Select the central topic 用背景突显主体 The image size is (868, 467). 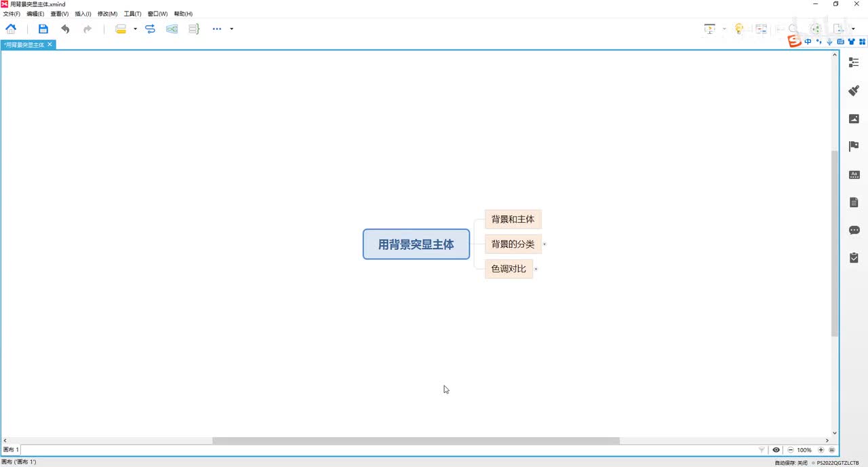[x=416, y=244]
